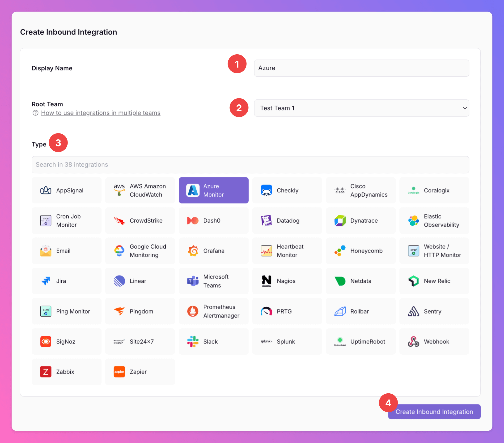Choose the Grafana integration icon
The height and width of the screenshot is (443, 504).
point(193,251)
